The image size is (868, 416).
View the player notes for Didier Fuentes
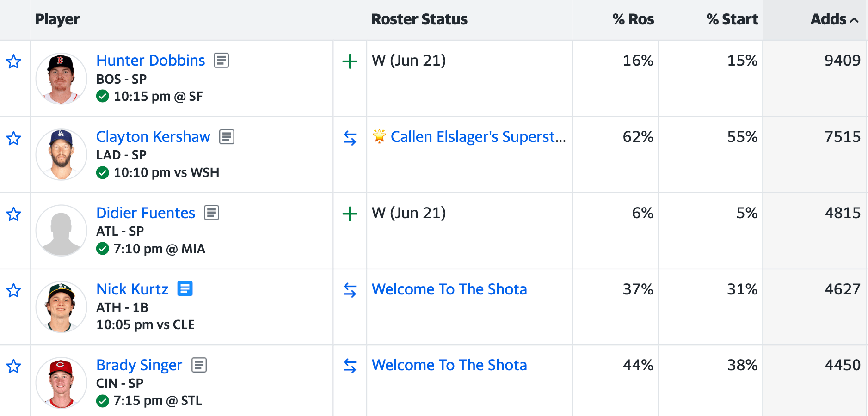[211, 213]
